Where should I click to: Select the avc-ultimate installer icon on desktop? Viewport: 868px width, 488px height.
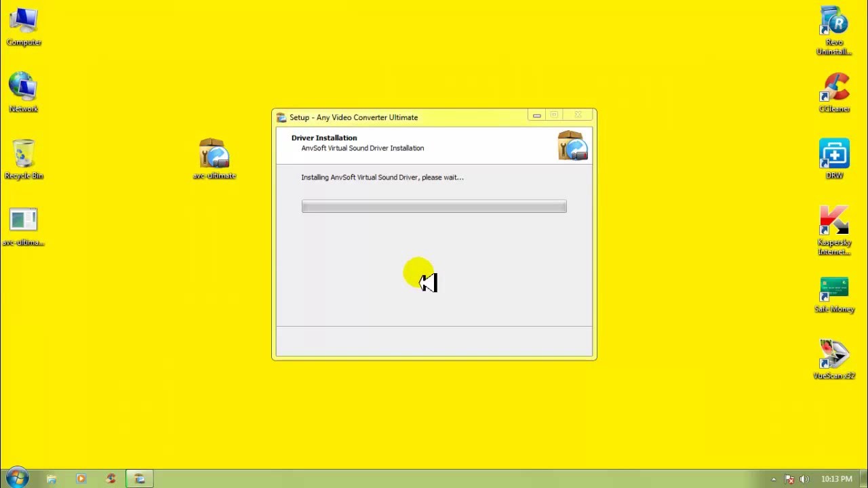[214, 159]
